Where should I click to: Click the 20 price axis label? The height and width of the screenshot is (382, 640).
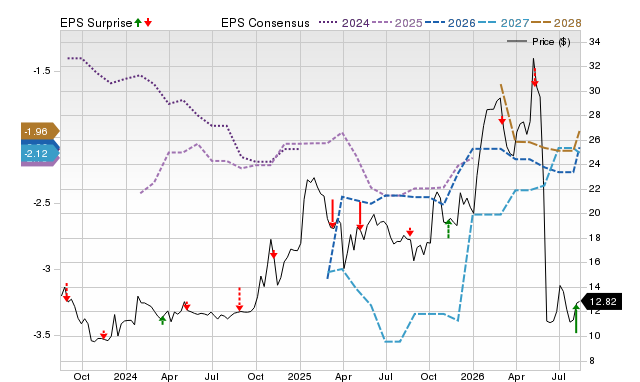(595, 213)
